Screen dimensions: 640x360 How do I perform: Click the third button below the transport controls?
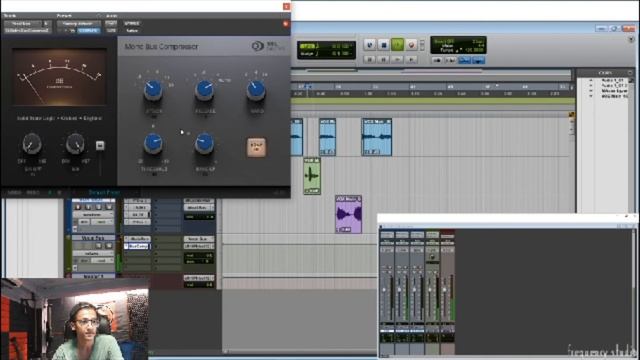click(x=398, y=60)
